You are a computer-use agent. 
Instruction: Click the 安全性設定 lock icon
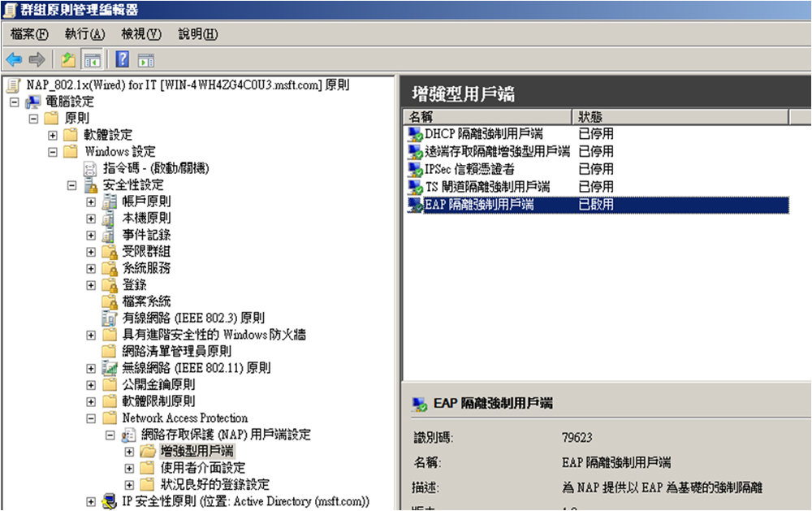pyautogui.click(x=91, y=185)
